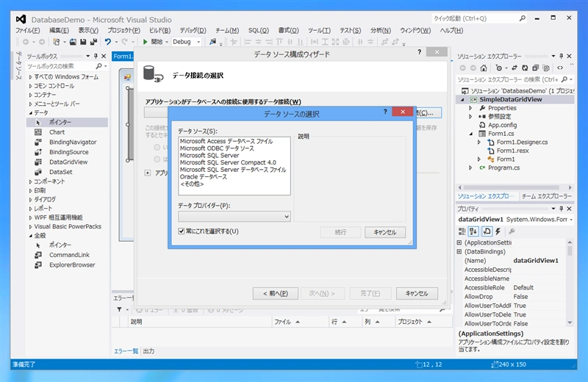Open the ファイル(F) menu
Screen dimensions: 588x382
27,30
